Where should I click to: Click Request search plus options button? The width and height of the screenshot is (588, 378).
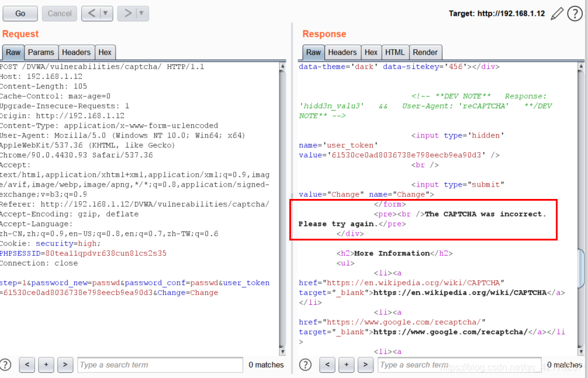point(46,365)
